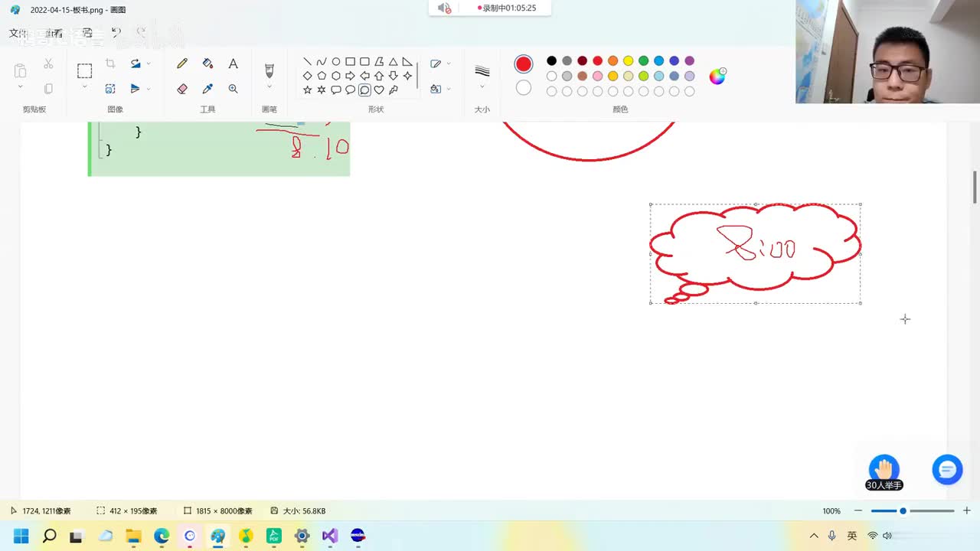Open taskbar Search
This screenshot has height=551, width=980.
click(x=49, y=536)
